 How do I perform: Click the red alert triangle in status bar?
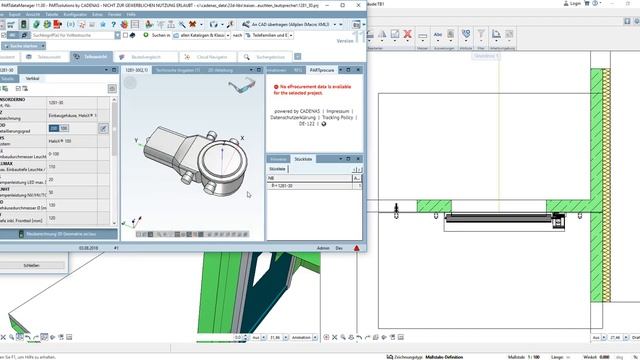[356, 248]
